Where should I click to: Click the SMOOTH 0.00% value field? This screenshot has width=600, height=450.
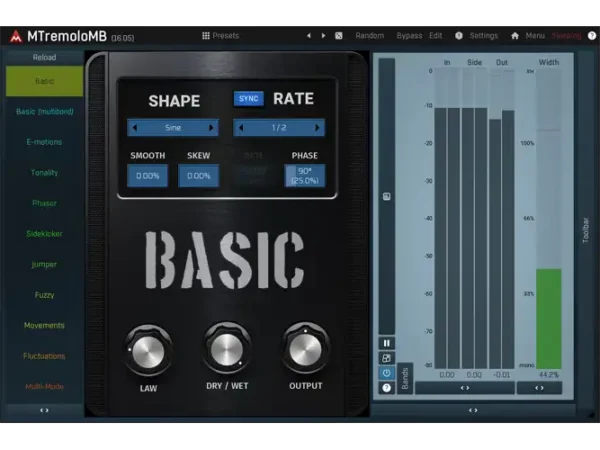pos(147,176)
